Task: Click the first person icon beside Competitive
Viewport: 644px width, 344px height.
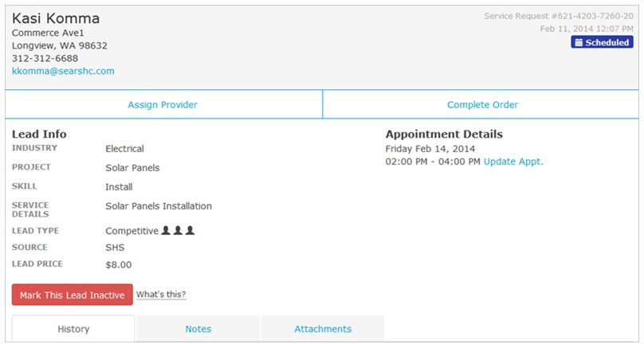Action: pyautogui.click(x=166, y=231)
